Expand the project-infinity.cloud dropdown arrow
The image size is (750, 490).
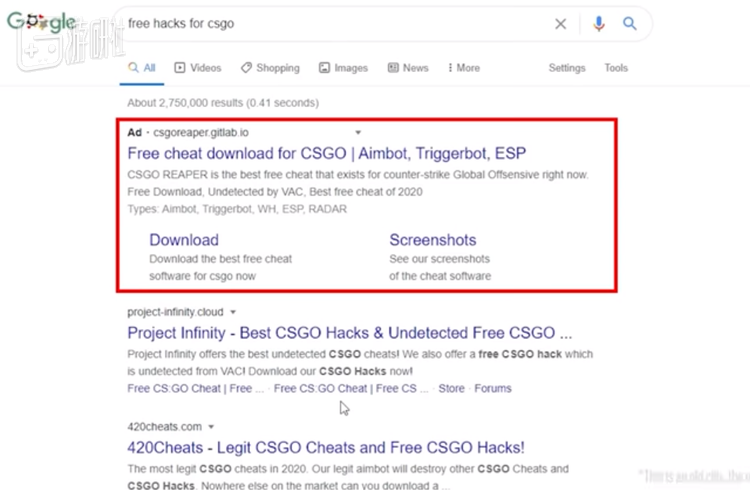tap(233, 312)
